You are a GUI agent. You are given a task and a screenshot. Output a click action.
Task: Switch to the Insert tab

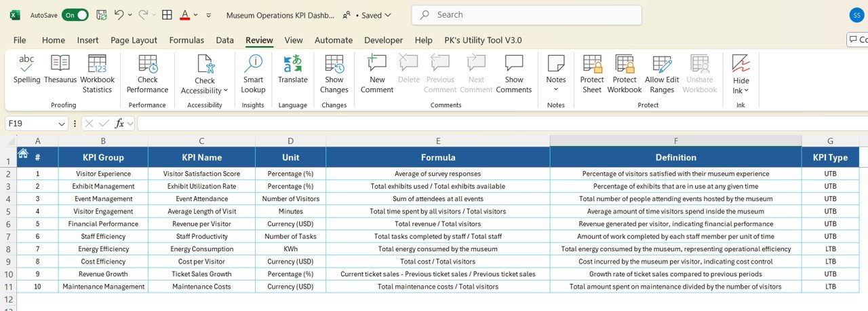[87, 40]
